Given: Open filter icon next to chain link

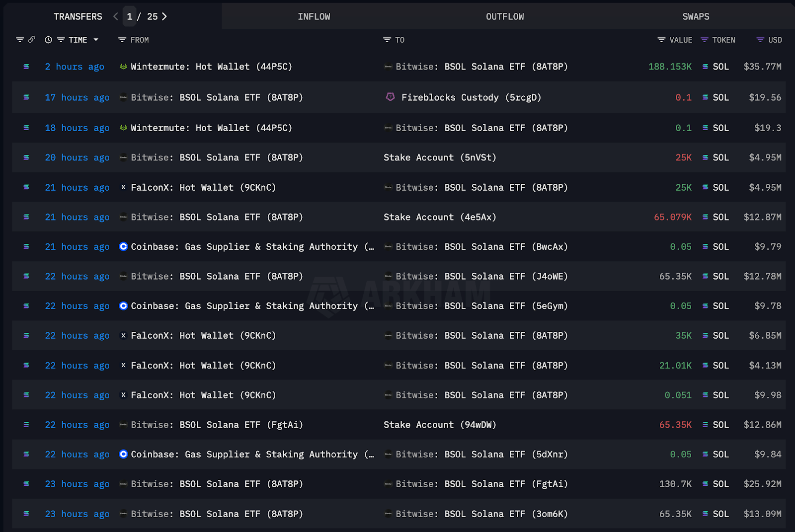Looking at the screenshot, I should [x=20, y=40].
